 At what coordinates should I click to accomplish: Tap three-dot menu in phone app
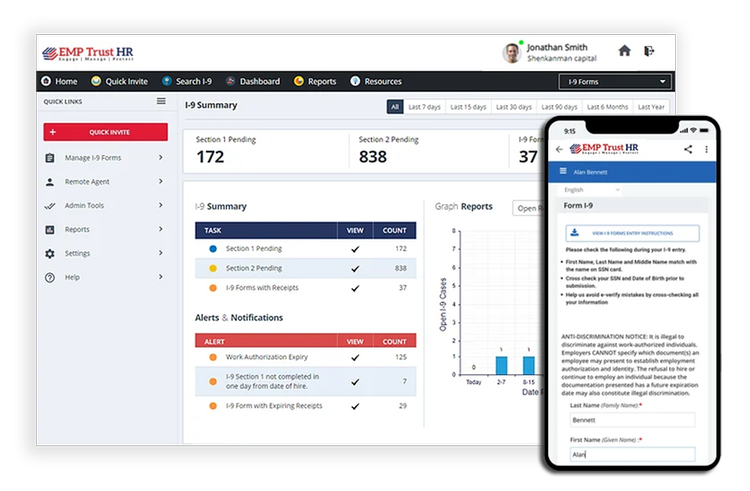pos(706,149)
